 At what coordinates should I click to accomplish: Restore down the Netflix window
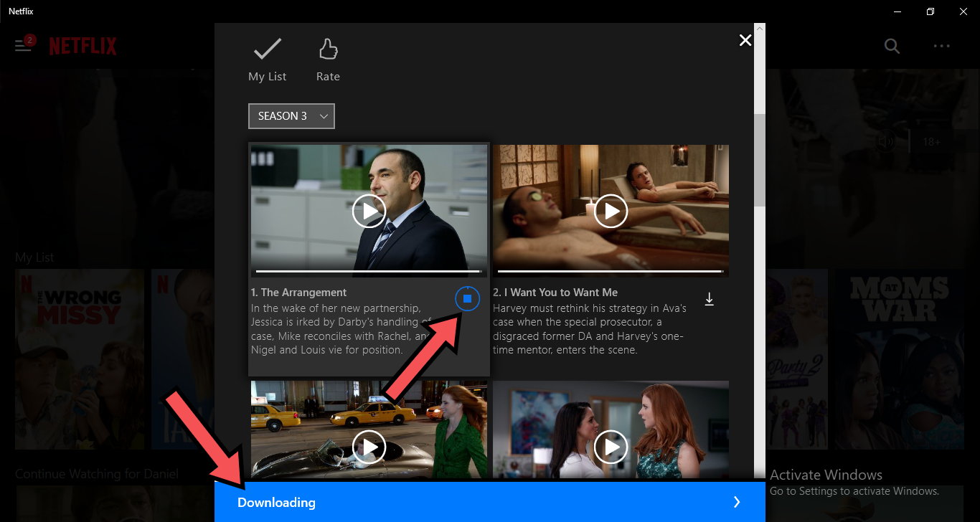[930, 11]
